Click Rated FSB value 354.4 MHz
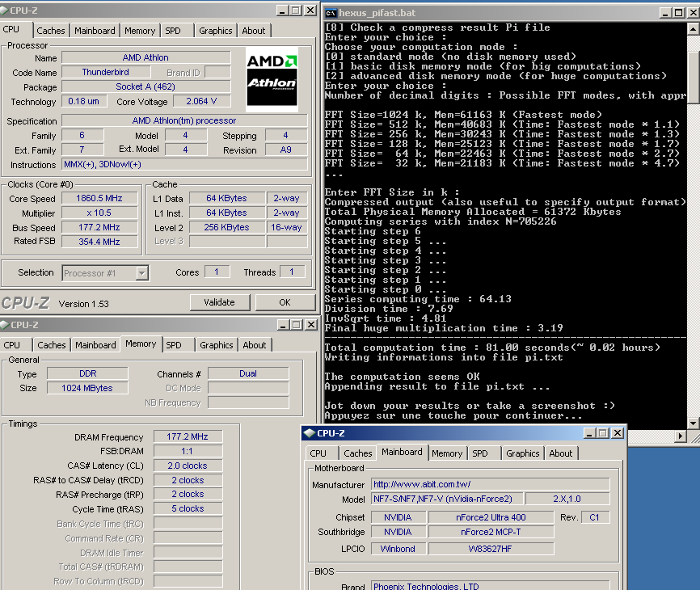This screenshot has width=700, height=590. click(x=99, y=242)
